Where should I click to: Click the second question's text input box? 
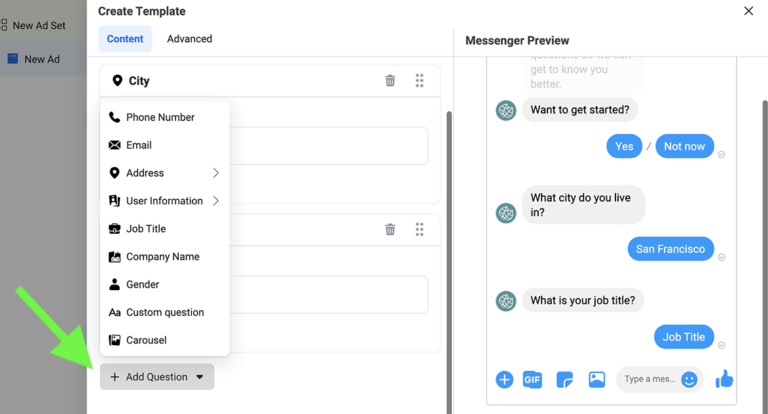[328, 294]
